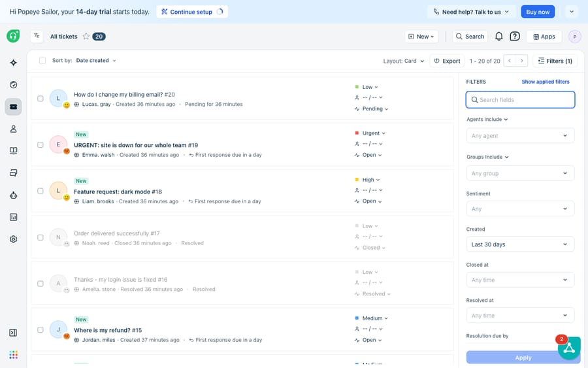Image resolution: width=588 pixels, height=368 pixels.
Task: Select checkbox for dark mode ticket #18
Action: pyautogui.click(x=40, y=191)
